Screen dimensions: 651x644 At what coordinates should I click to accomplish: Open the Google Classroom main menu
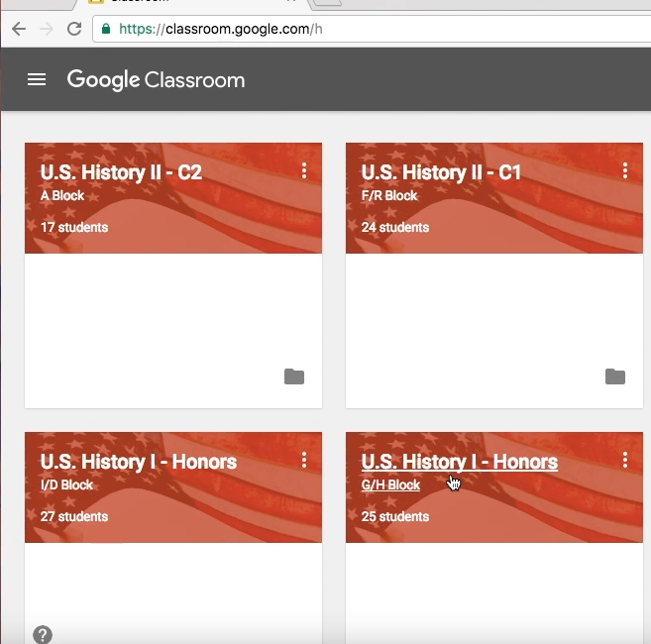tap(37, 79)
